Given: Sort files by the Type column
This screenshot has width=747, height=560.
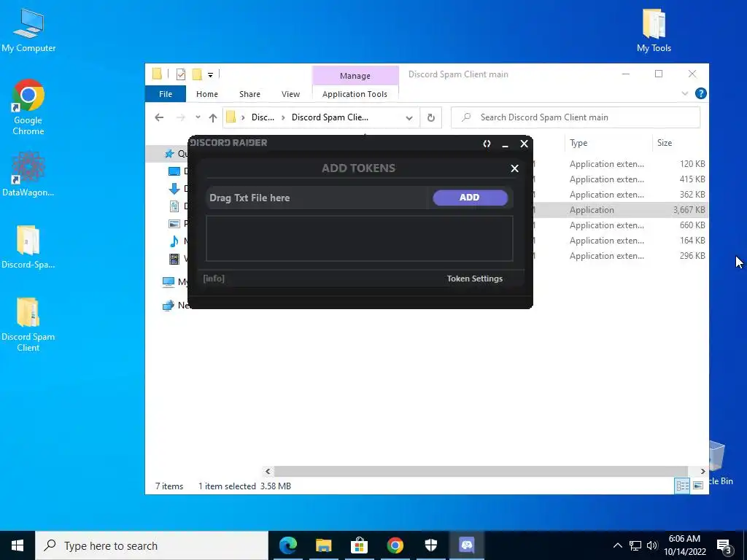Looking at the screenshot, I should coord(608,143).
